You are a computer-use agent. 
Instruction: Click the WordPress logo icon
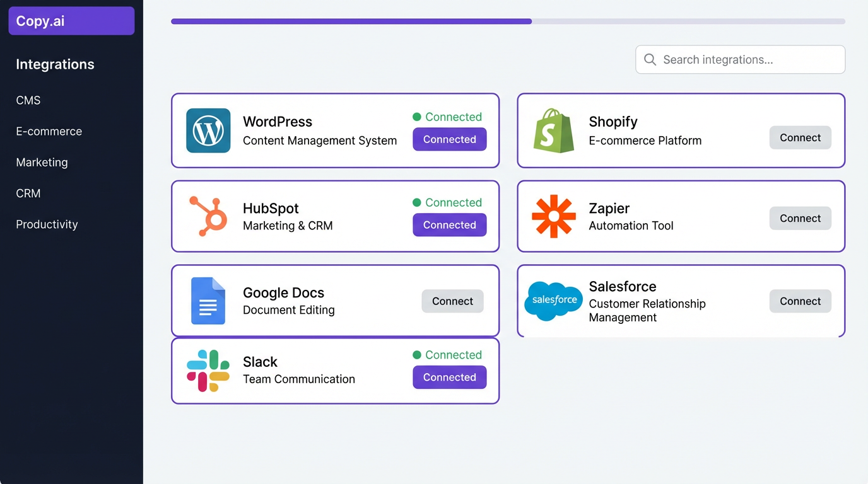[208, 130]
